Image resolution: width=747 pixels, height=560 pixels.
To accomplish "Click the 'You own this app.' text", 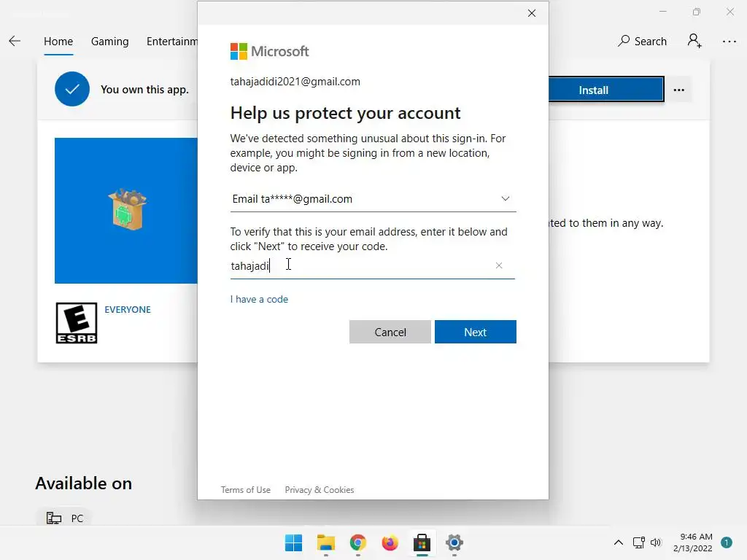I will [x=144, y=90].
